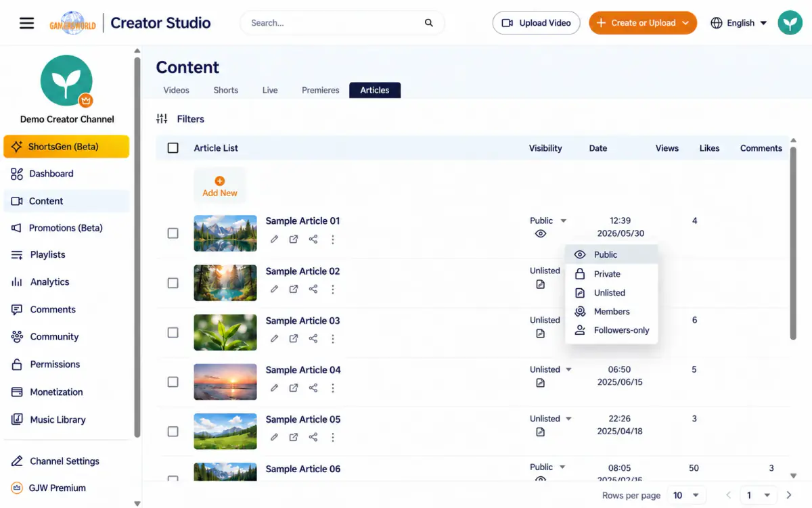Check the box for Sample Article 03
The height and width of the screenshot is (508, 812).
pyautogui.click(x=173, y=333)
